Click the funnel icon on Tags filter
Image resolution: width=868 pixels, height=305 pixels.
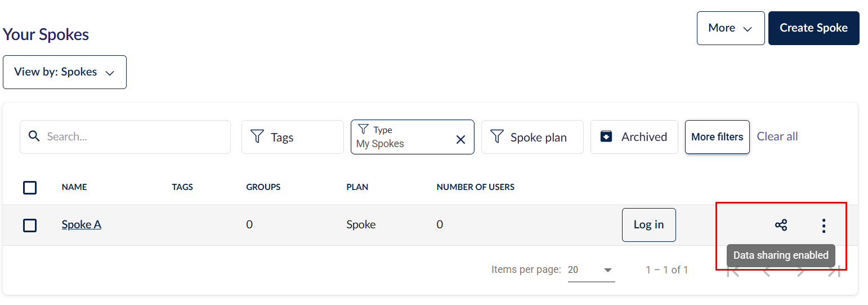pyautogui.click(x=257, y=136)
